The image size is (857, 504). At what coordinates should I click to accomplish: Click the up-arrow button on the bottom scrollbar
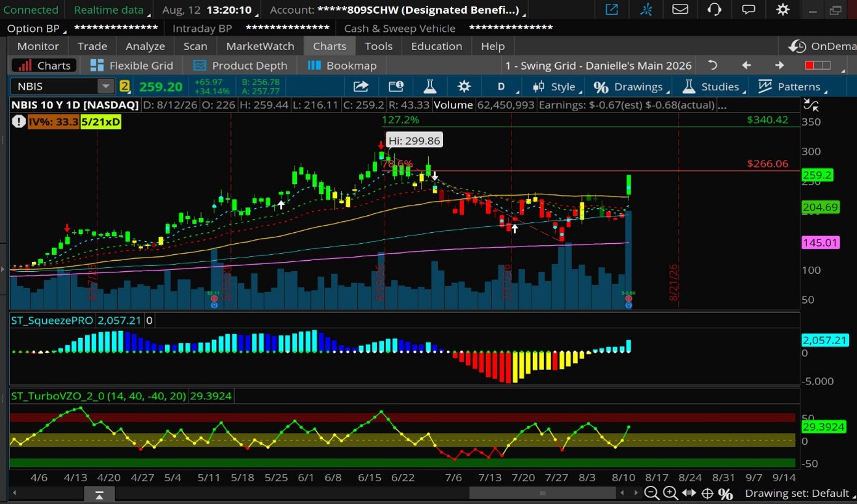[x=99, y=496]
